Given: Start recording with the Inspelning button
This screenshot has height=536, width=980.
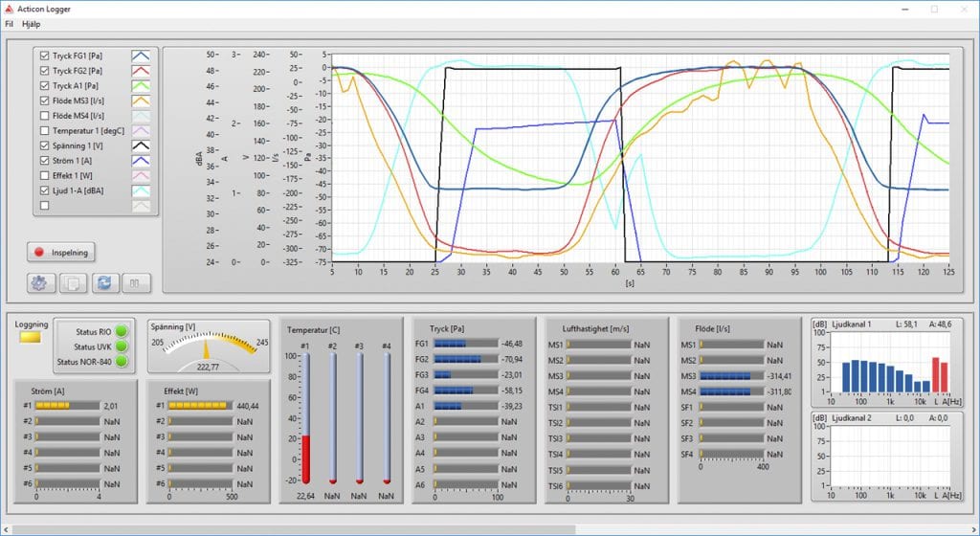Looking at the screenshot, I should pos(61,253).
